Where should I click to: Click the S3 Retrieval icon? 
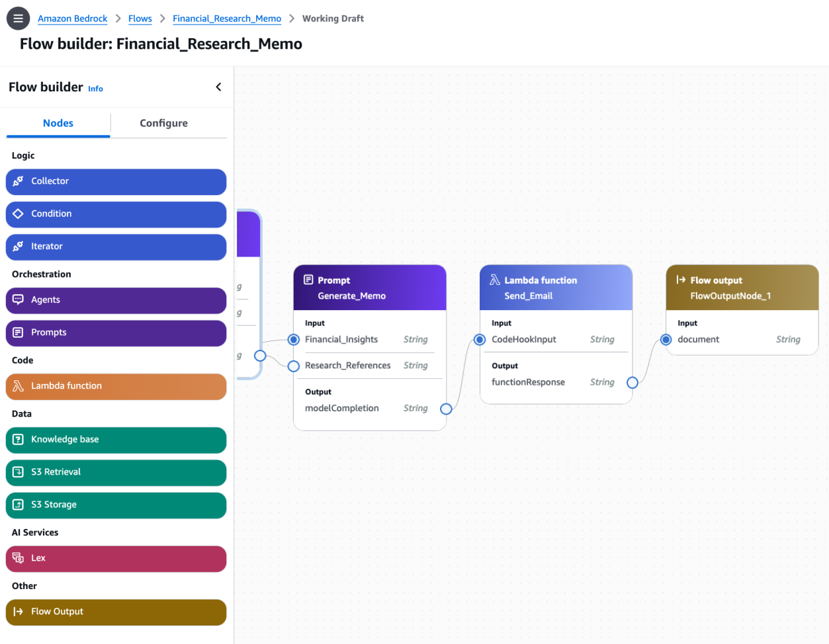click(19, 472)
